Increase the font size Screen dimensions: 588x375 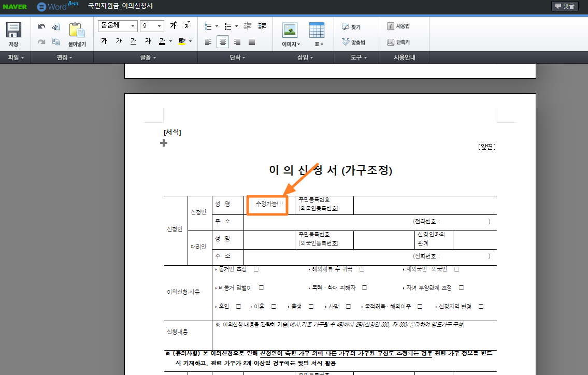173,25
